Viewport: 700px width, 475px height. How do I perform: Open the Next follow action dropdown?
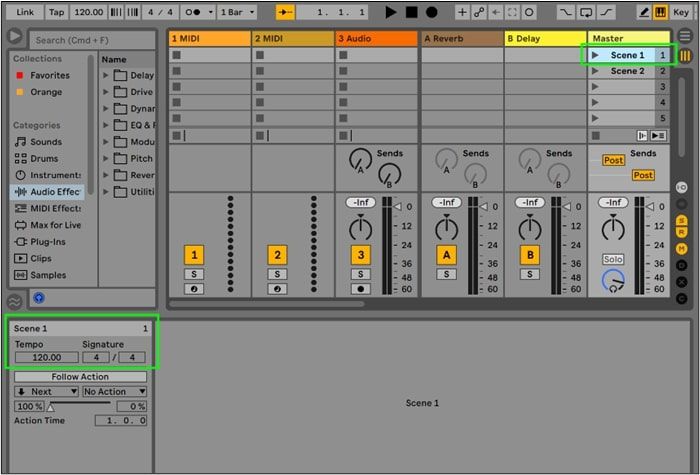[x=46, y=392]
